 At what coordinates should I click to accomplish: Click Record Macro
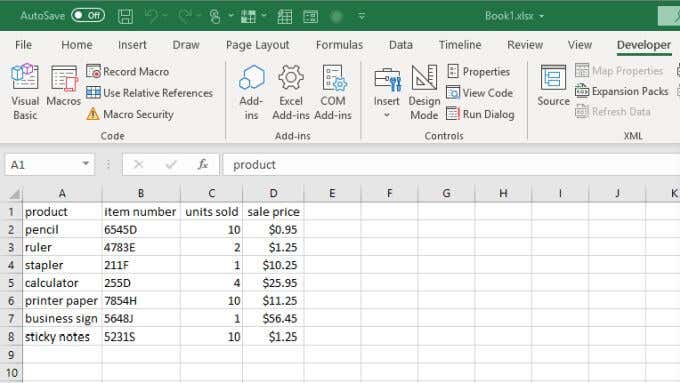tap(128, 71)
